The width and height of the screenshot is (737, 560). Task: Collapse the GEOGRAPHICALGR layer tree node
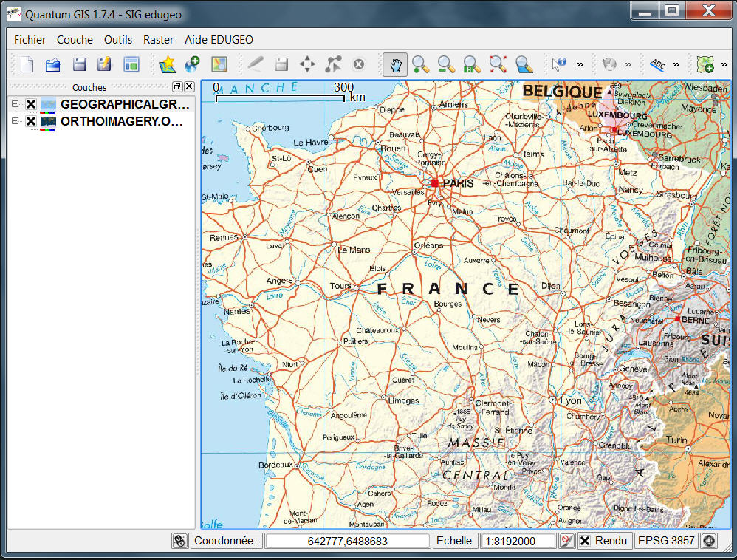(15, 104)
